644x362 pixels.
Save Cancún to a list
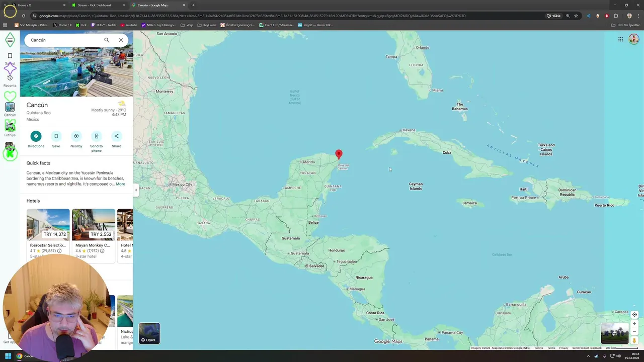[x=56, y=139]
